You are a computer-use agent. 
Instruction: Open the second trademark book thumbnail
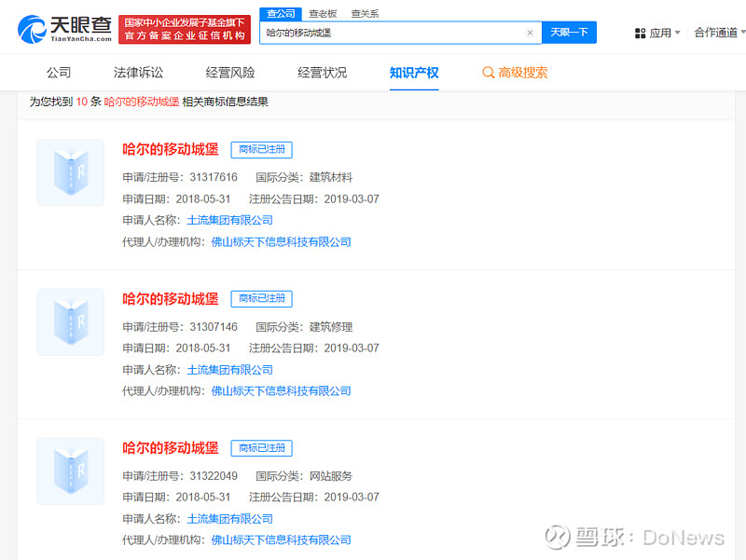point(70,321)
